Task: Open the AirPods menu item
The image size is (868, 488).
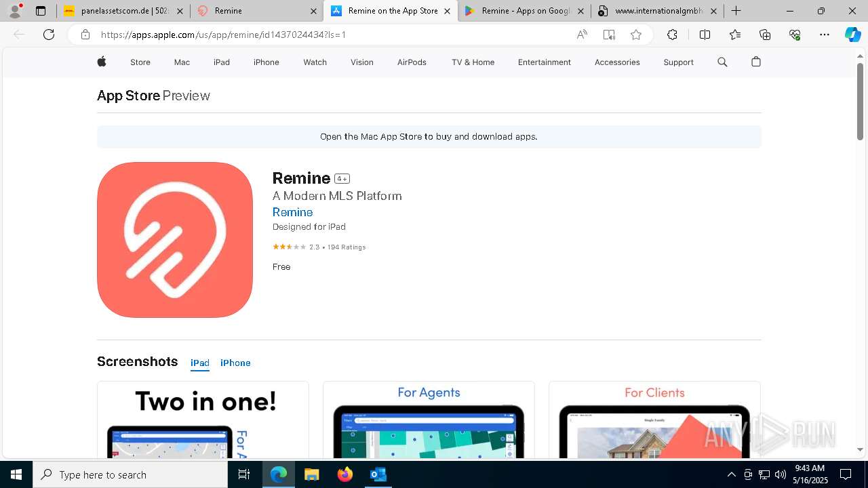Action: click(x=412, y=62)
